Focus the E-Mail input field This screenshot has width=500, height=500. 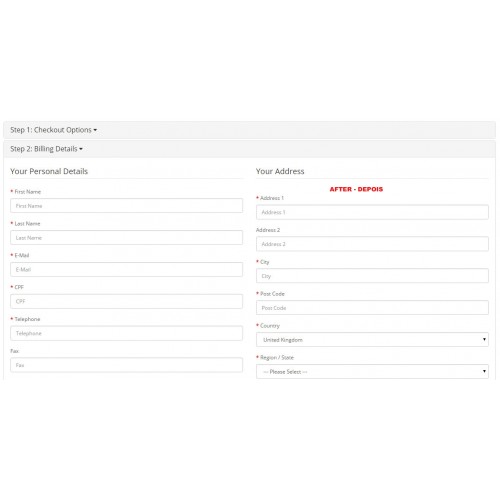click(126, 269)
